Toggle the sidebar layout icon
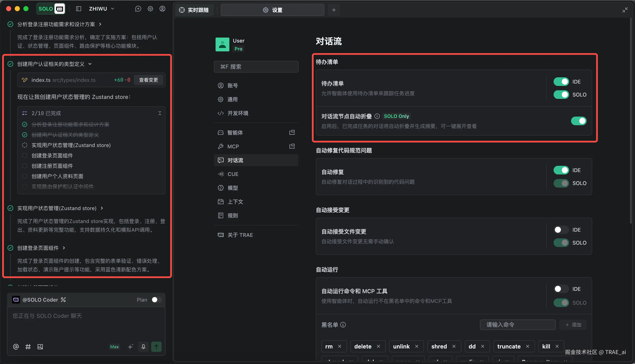 point(79,9)
